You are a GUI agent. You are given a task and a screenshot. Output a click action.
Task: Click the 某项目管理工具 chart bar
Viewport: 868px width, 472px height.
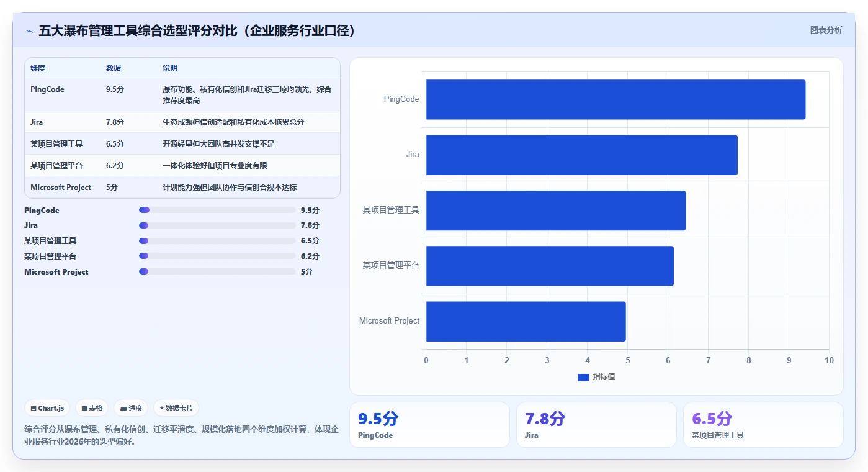(556, 211)
